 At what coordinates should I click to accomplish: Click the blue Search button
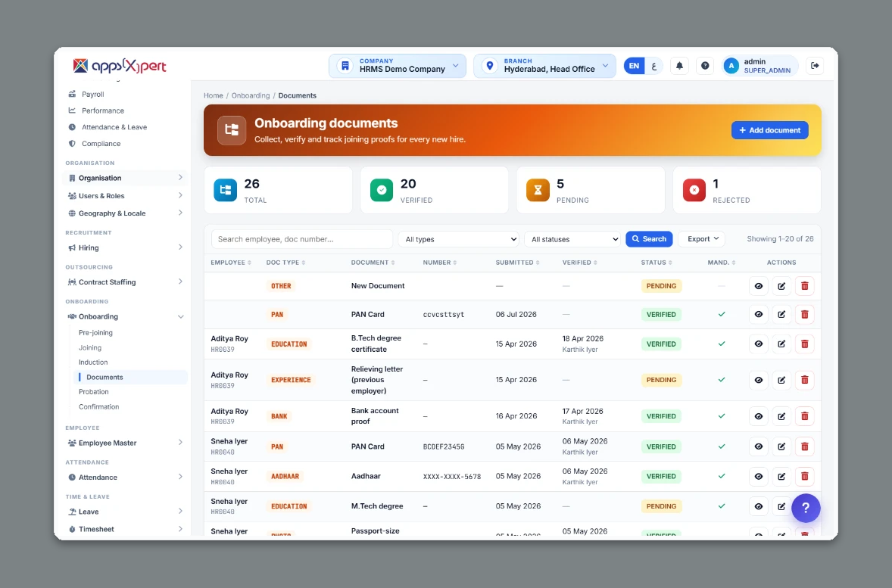pos(649,239)
